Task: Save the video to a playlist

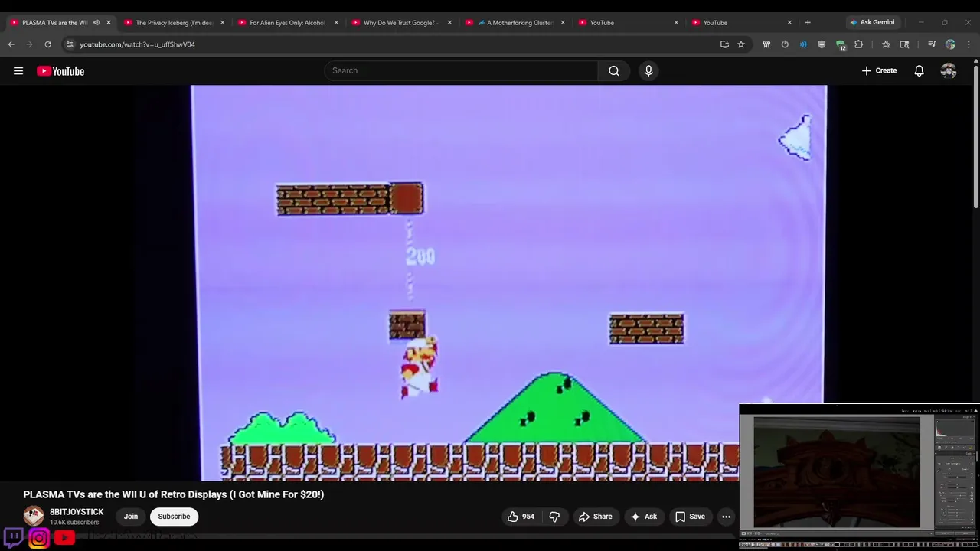Action: [x=690, y=517]
